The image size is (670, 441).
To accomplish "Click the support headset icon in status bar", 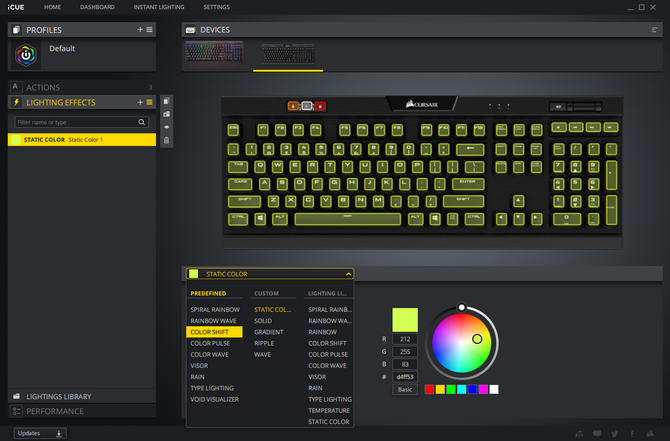I will click(x=579, y=434).
